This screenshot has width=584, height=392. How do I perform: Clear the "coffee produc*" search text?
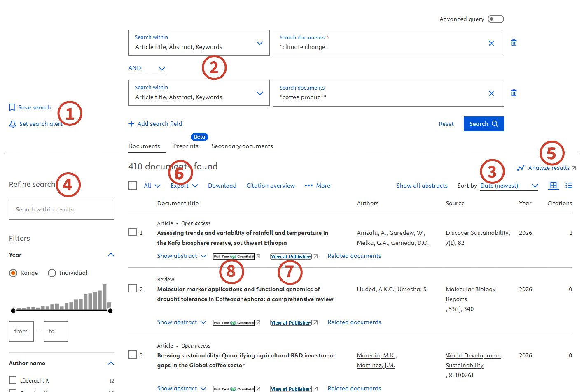[x=491, y=93]
